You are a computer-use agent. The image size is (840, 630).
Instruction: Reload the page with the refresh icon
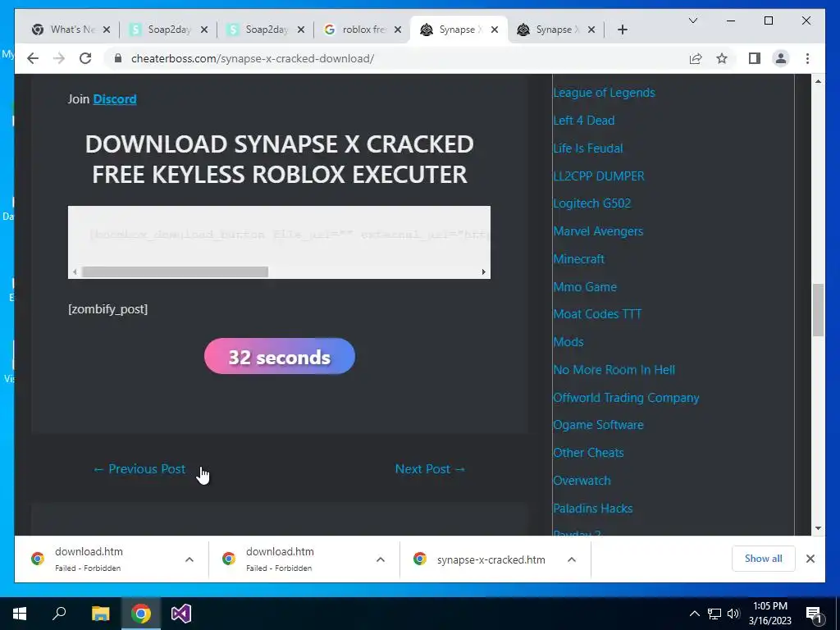(85, 58)
